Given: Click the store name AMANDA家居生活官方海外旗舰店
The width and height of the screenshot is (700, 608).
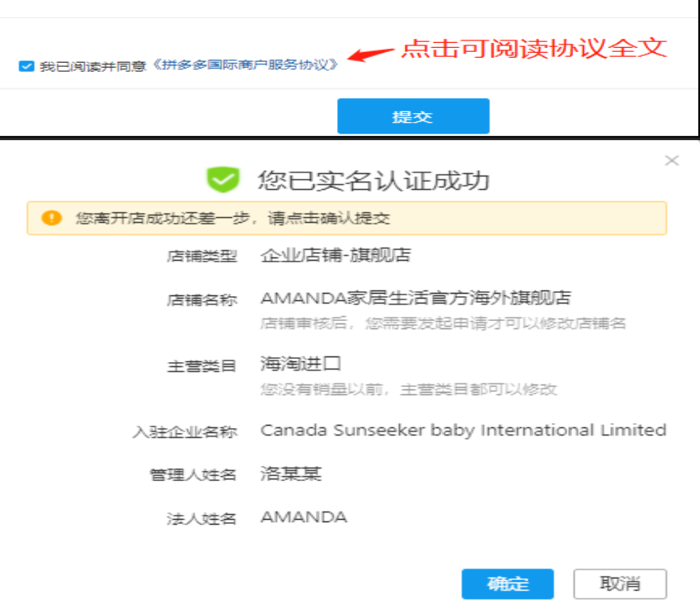Looking at the screenshot, I should [x=416, y=298].
